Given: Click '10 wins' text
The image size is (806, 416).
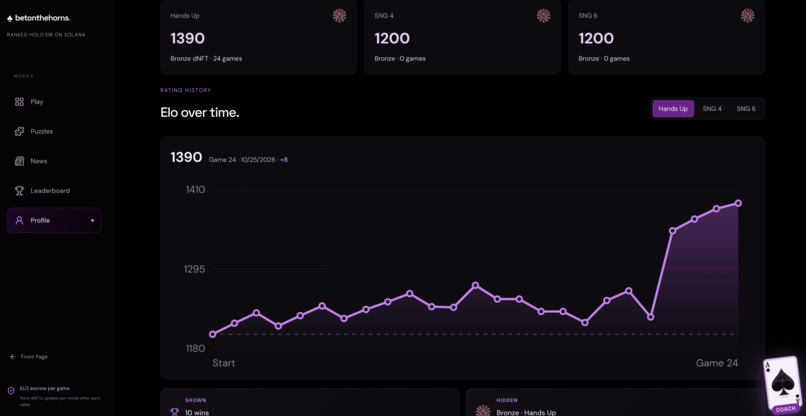Looking at the screenshot, I should tap(197, 412).
